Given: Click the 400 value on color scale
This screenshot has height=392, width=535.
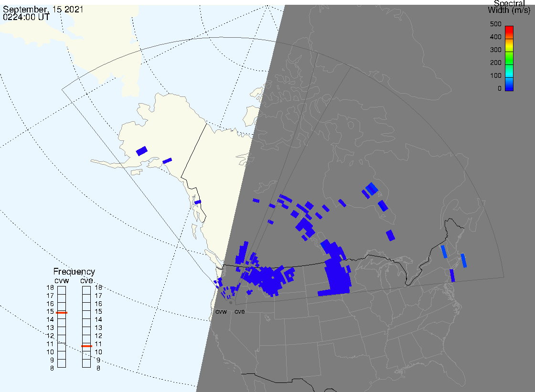Looking at the screenshot, I should click(x=496, y=37).
